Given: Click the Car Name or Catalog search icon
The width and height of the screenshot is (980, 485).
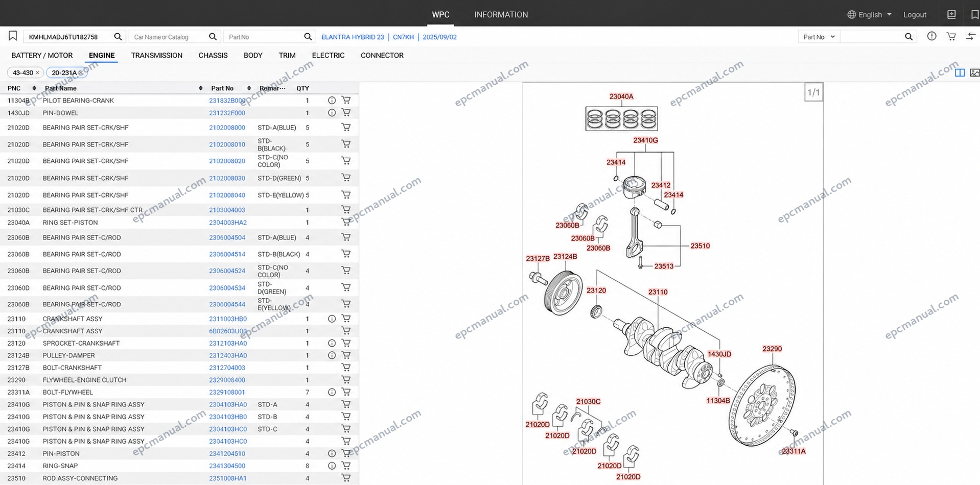Looking at the screenshot, I should 213,37.
